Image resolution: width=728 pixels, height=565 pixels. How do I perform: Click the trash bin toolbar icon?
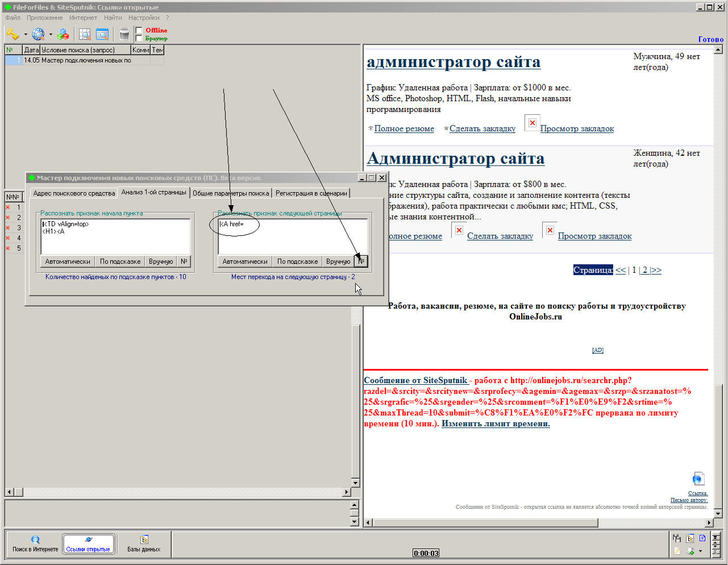tap(124, 35)
